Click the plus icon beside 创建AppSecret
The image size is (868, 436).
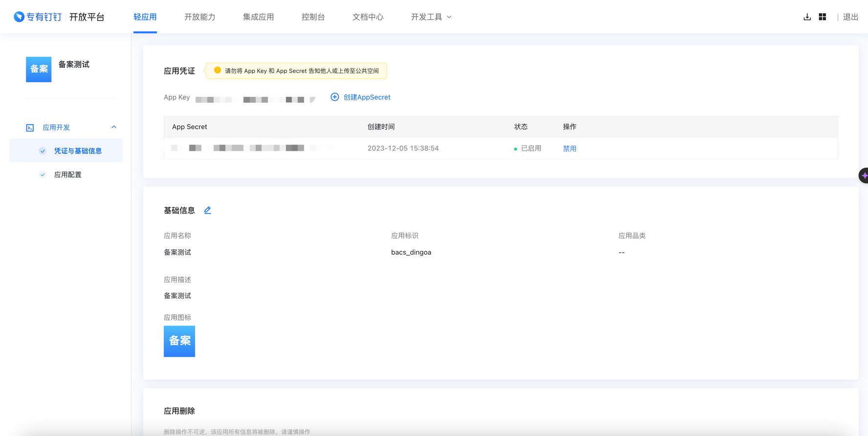click(335, 97)
